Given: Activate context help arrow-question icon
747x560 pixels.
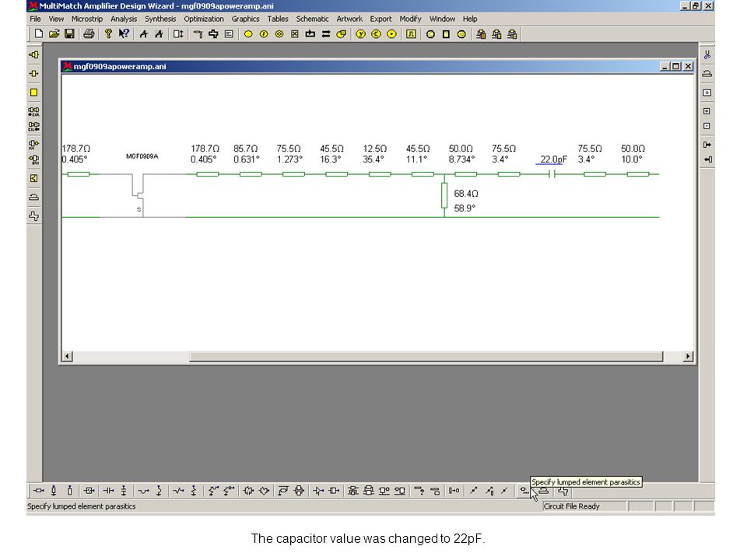Looking at the screenshot, I should (124, 33).
